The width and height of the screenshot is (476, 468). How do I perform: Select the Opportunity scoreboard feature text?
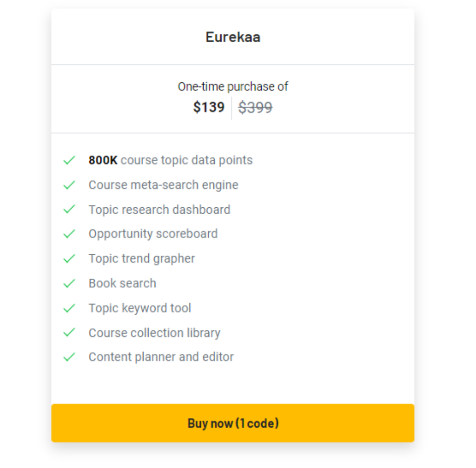pyautogui.click(x=153, y=234)
